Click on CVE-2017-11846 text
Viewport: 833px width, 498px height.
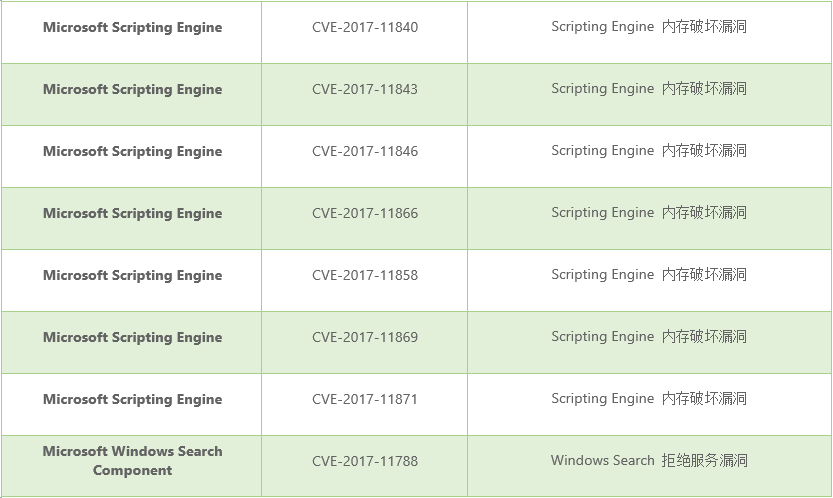[364, 152]
